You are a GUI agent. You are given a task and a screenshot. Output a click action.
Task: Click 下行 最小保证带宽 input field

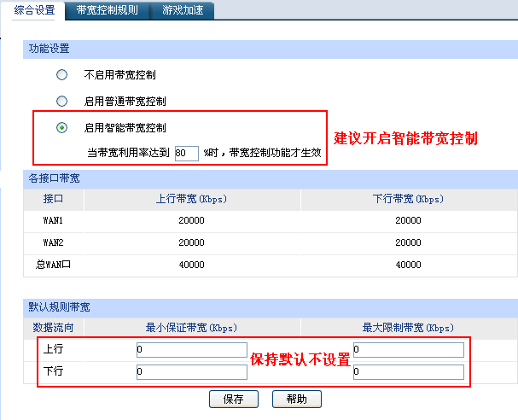[191, 372]
